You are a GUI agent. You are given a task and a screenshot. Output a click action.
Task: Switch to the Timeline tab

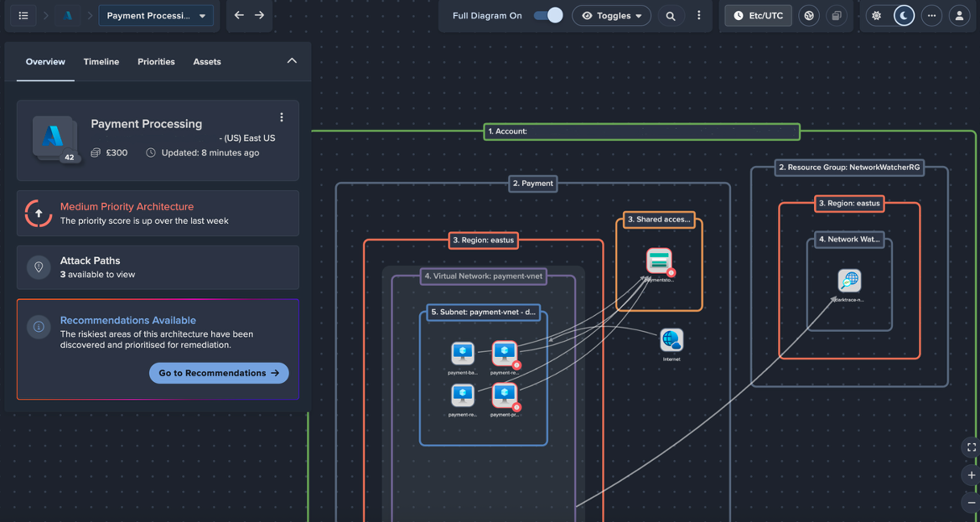[101, 61]
